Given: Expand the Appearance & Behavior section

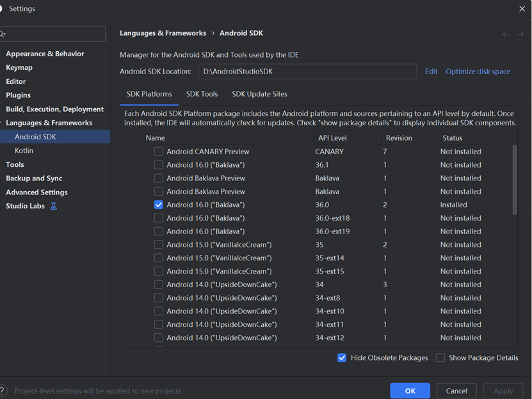Looking at the screenshot, I should tap(45, 54).
